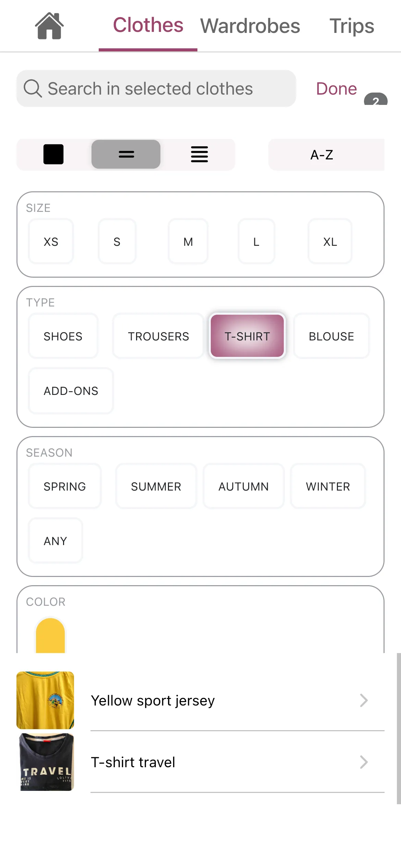
Task: Go to the home screen icon
Action: tap(49, 26)
